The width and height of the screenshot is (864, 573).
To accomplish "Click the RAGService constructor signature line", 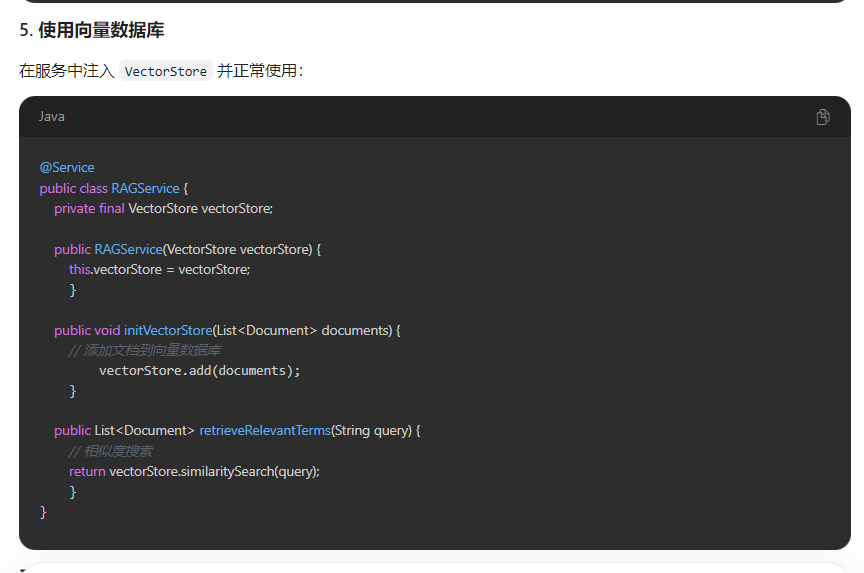I will pos(187,250).
